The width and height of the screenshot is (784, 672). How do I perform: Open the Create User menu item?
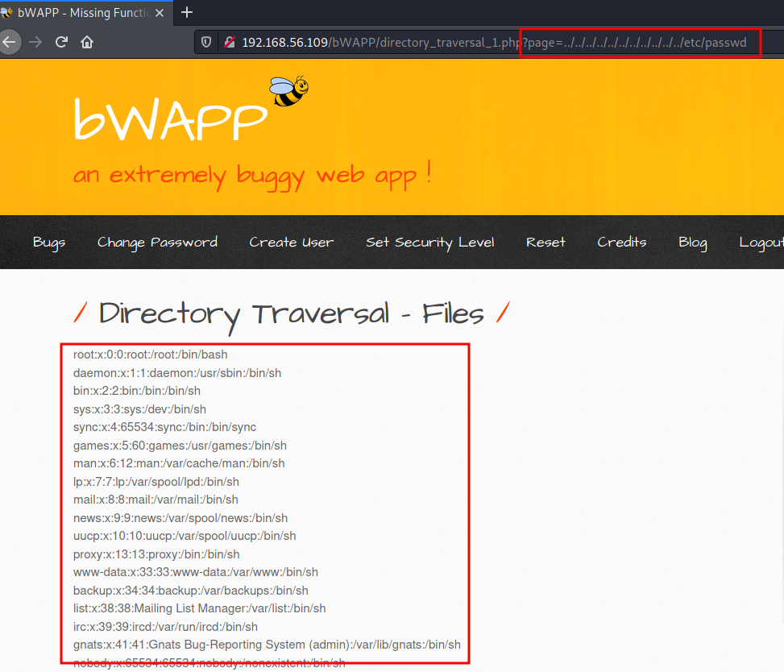(x=292, y=243)
